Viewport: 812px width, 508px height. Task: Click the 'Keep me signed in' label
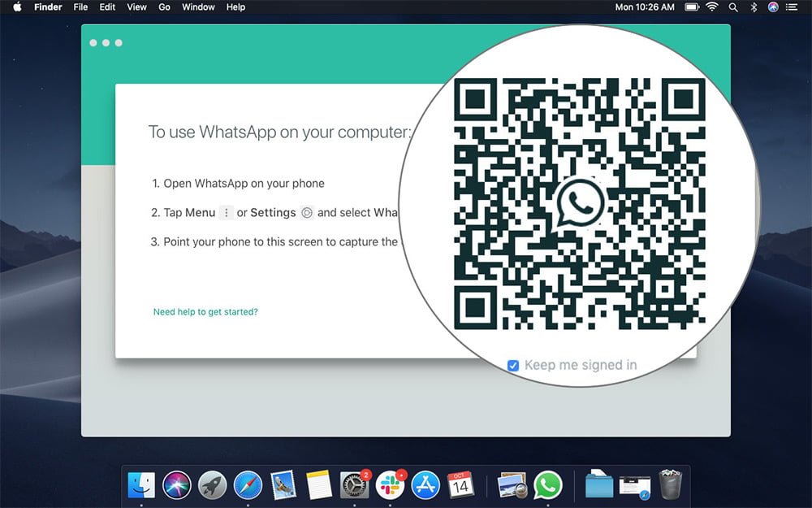(x=581, y=365)
